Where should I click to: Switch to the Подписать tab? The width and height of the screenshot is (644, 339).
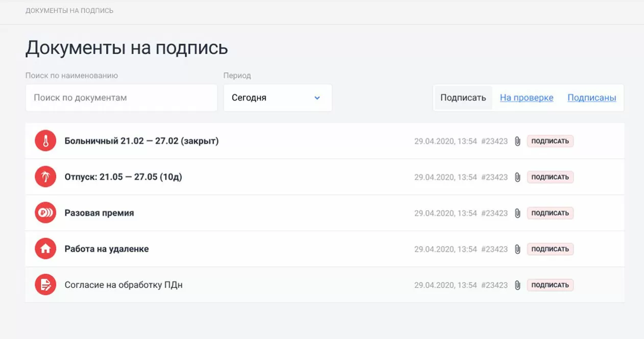463,98
